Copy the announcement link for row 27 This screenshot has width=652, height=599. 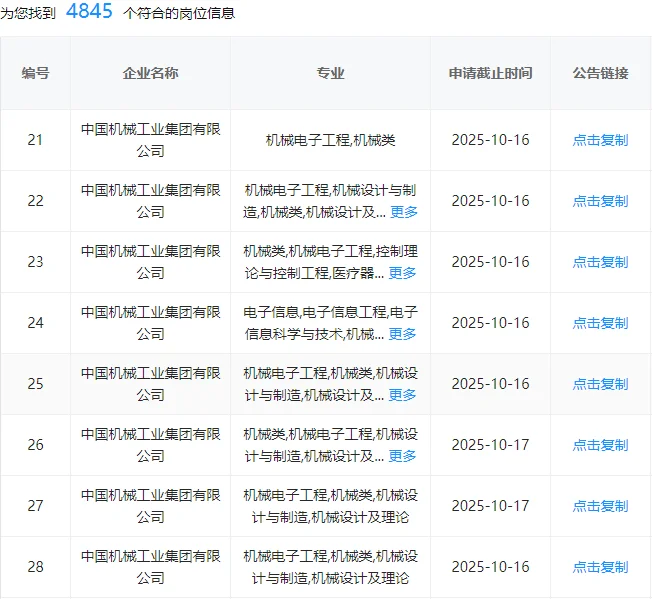point(600,506)
